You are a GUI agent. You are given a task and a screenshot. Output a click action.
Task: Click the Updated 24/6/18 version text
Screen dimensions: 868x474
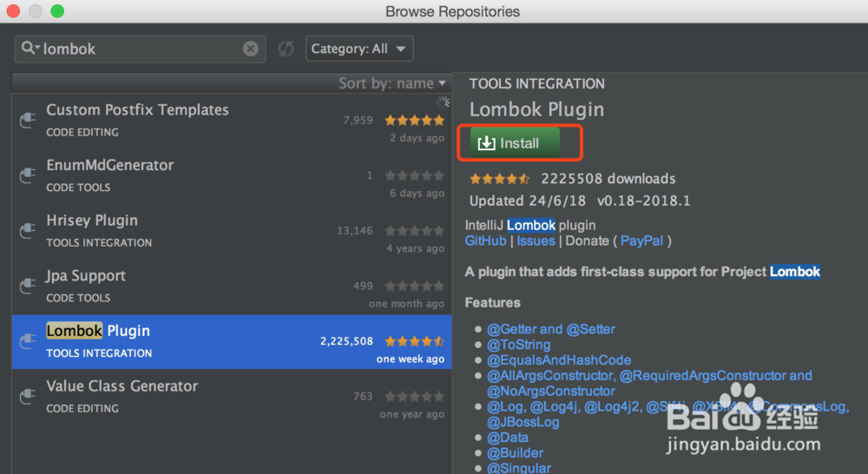580,201
